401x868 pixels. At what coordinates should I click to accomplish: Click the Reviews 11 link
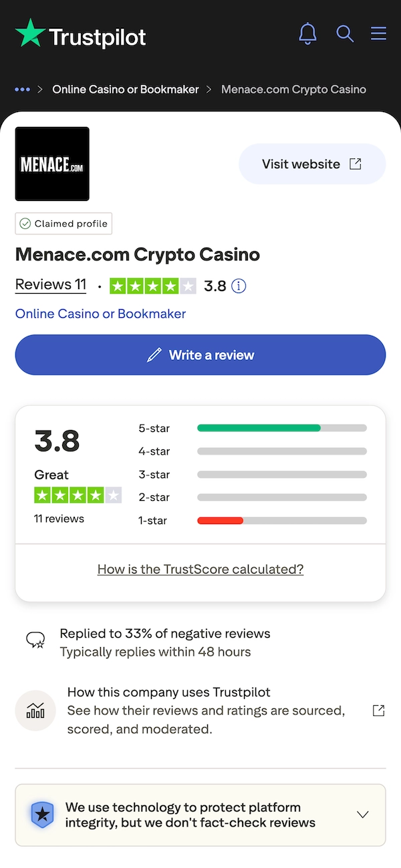[x=50, y=284]
